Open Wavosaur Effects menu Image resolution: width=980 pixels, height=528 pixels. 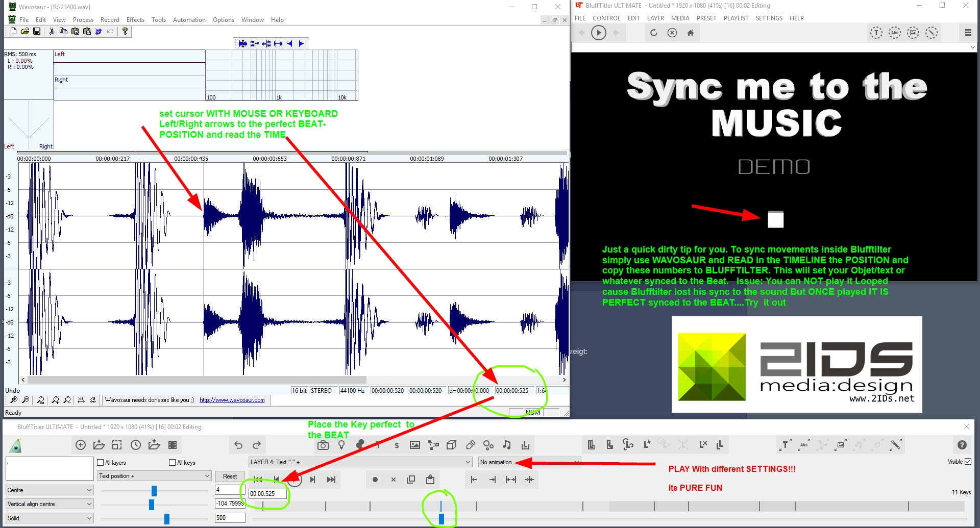coord(135,20)
